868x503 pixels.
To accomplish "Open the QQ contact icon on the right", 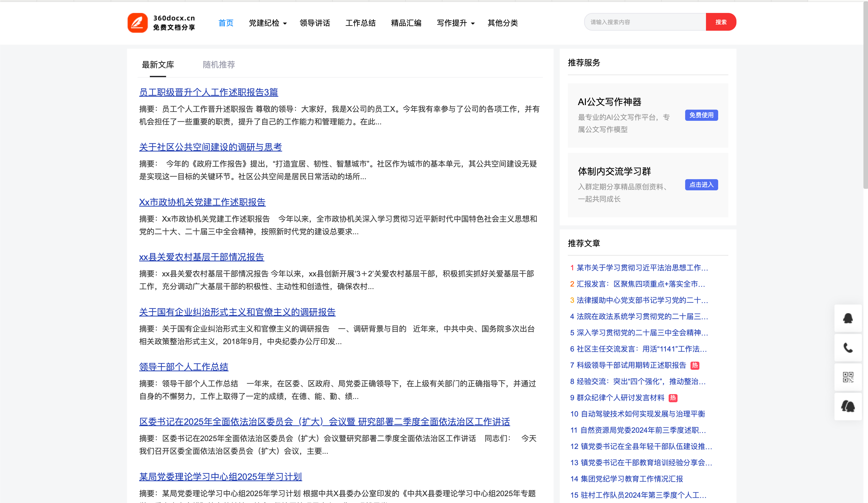I will click(848, 318).
